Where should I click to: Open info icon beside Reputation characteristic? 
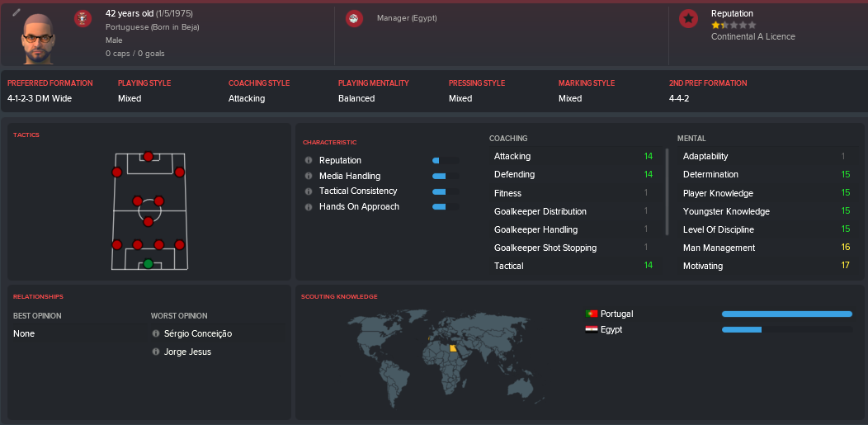309,160
